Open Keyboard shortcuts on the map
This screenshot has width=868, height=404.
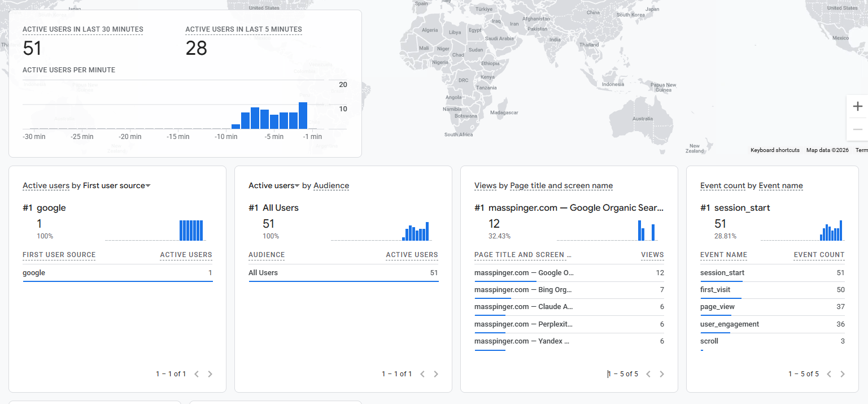(x=775, y=150)
